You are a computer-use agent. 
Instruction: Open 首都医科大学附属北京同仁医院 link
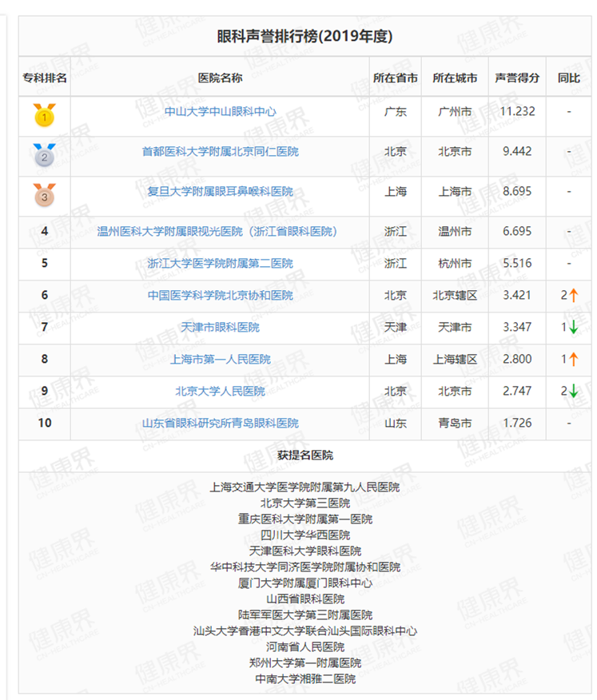pos(220,151)
